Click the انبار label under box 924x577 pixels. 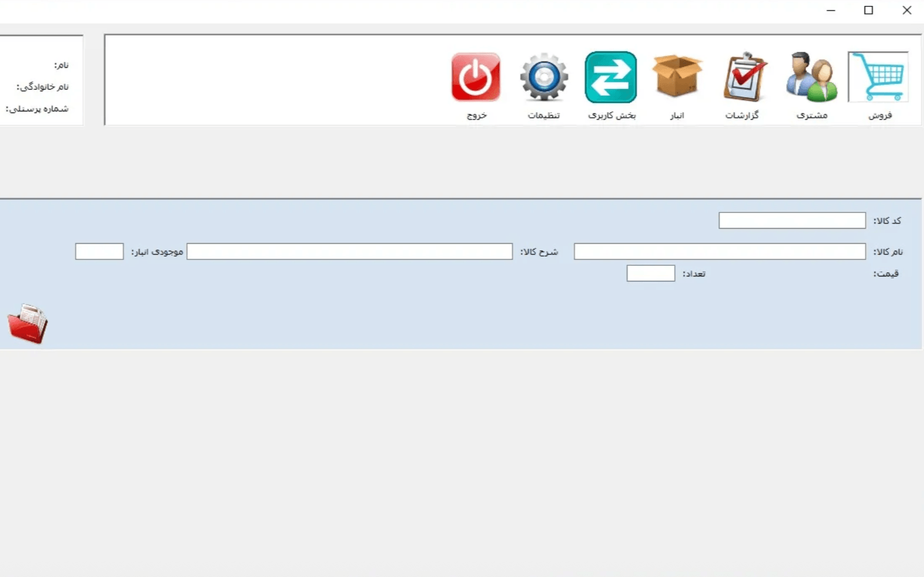pyautogui.click(x=677, y=115)
